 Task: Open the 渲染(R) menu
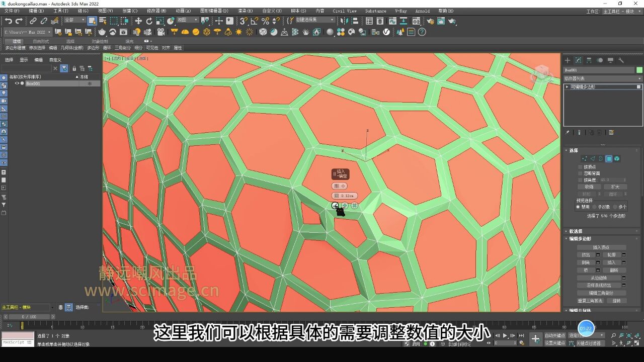[x=246, y=11]
